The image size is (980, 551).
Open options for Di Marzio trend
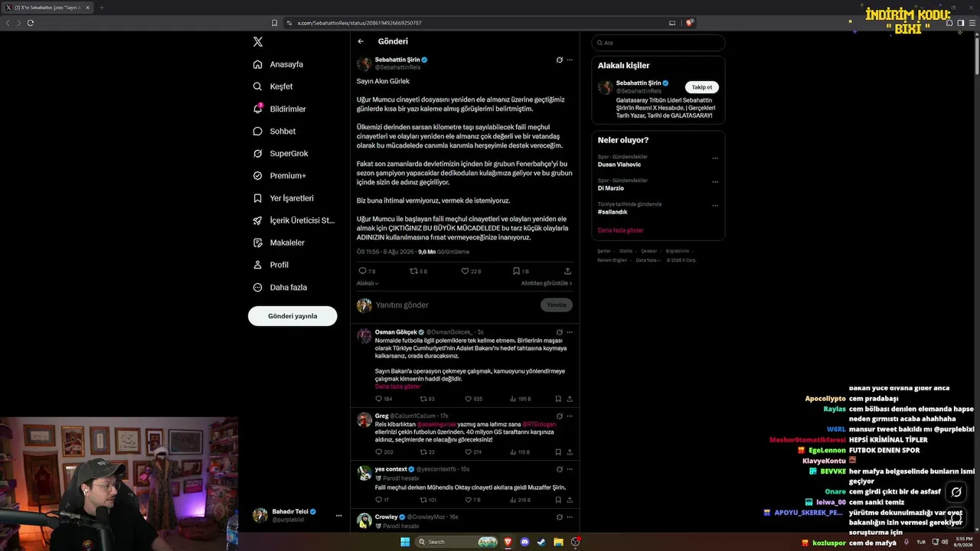715,181
